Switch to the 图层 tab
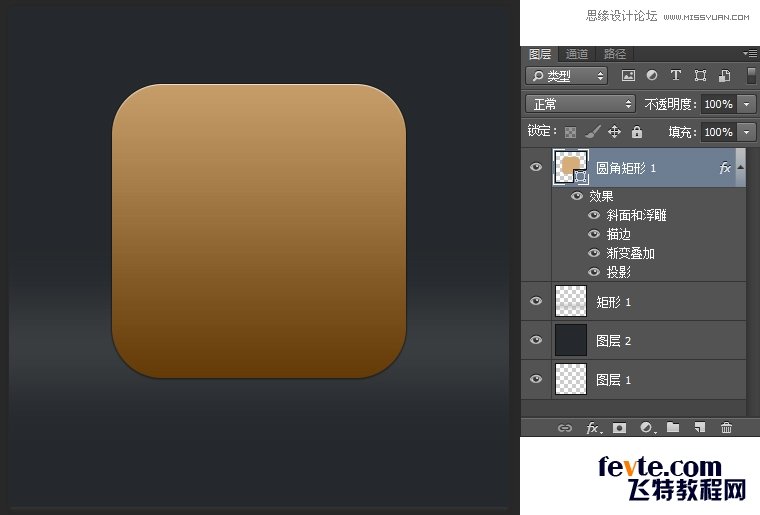The image size is (760, 515). (540, 54)
